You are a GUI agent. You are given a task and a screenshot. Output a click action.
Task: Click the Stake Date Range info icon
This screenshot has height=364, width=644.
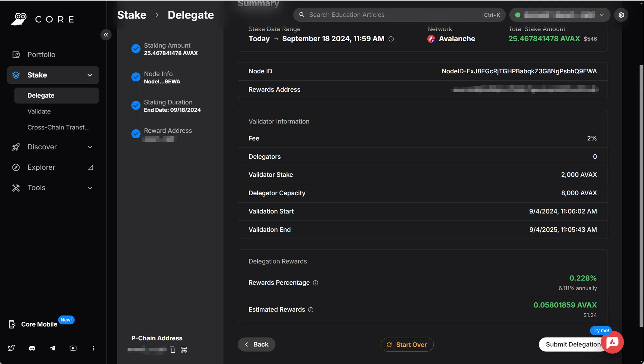391,39
